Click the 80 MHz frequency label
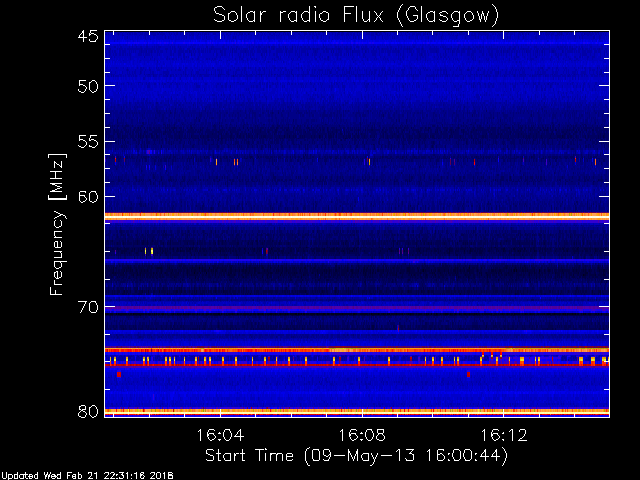This screenshot has width=640, height=480. point(88,411)
